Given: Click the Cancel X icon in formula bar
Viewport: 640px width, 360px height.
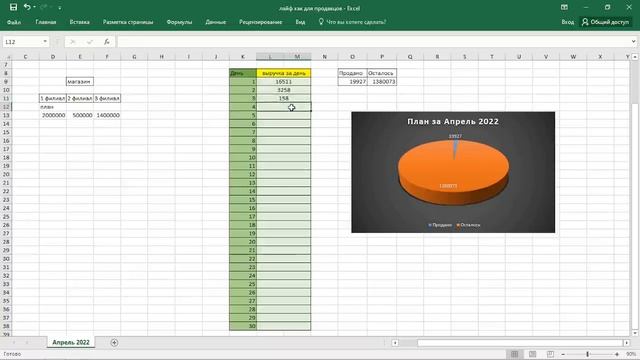Looking at the screenshot, I should click(73, 42).
